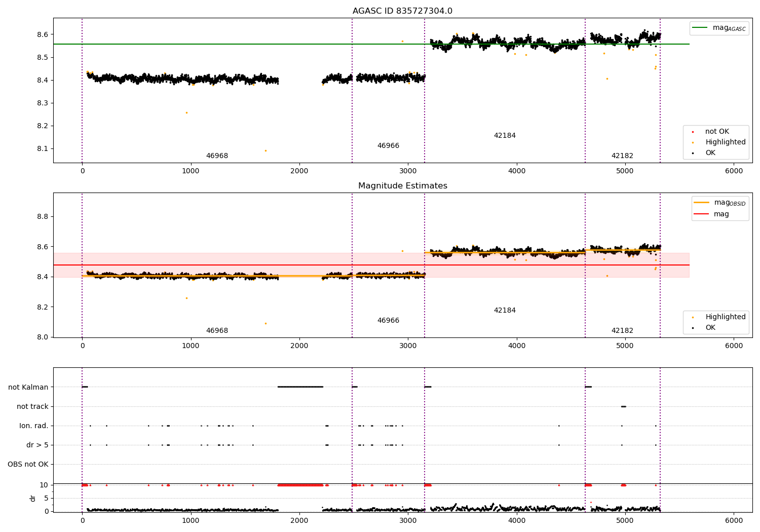Pick the 42184 label in the Magnitude Estimates plot
The image size is (760, 532).
tap(505, 311)
